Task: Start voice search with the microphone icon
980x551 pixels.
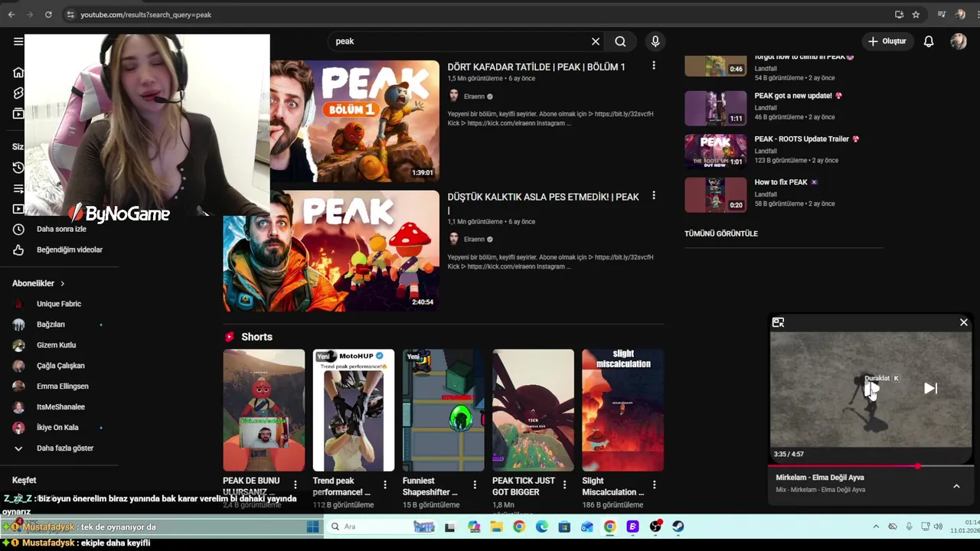Action: [x=655, y=41]
